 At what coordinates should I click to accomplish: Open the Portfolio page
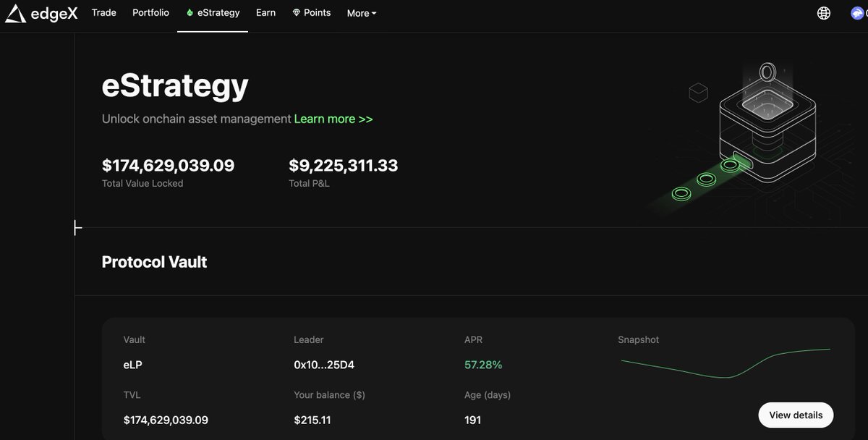pyautogui.click(x=150, y=12)
